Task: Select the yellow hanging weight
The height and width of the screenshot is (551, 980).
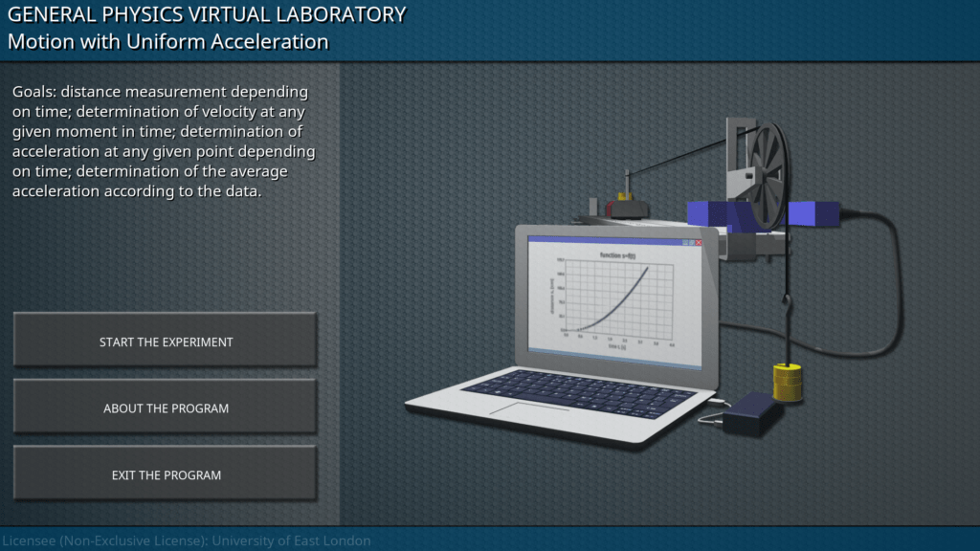Action: [788, 383]
